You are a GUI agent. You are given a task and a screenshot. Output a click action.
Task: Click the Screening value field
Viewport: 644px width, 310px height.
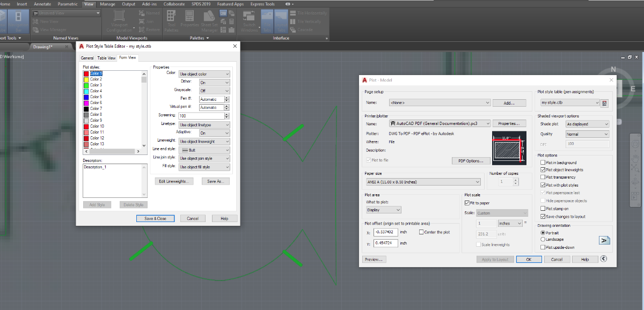(x=201, y=116)
